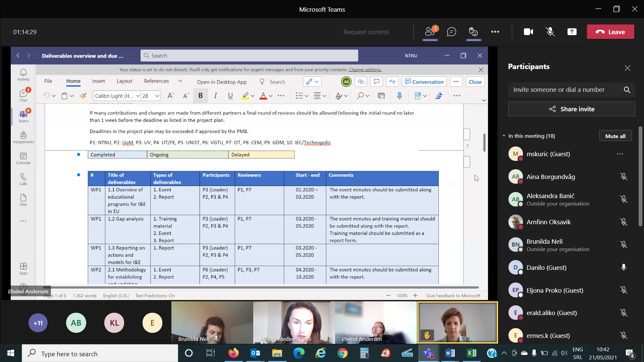This screenshot has height=362, width=644.
Task: Open highlight color dropdown arrow
Action: coord(253,96)
